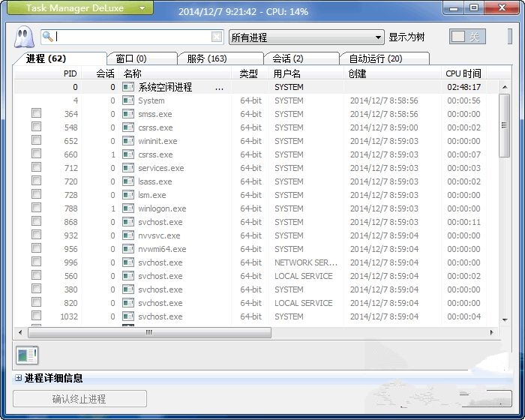The height and width of the screenshot is (420, 525).
Task: Click the icon of svchost.exe PID 868
Action: point(128,222)
